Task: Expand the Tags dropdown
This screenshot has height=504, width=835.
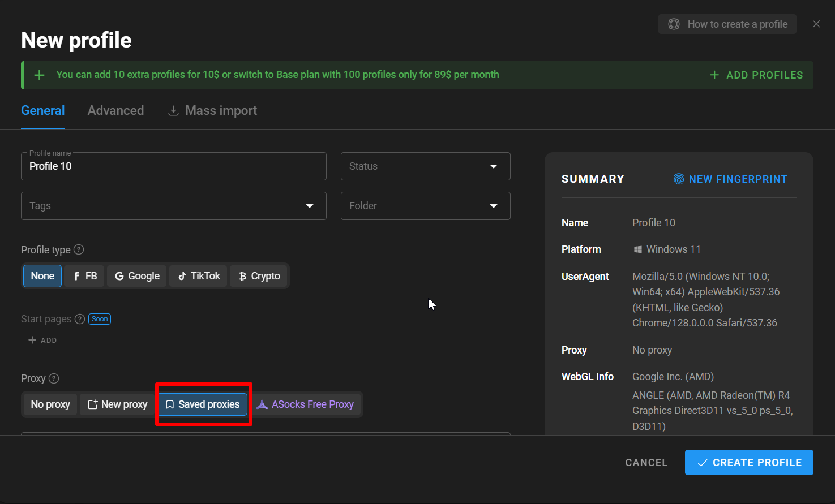Action: [173, 206]
